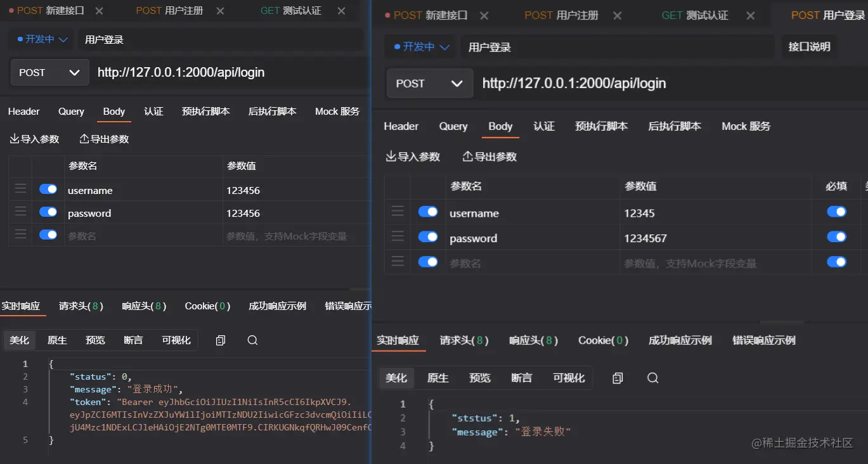Open 开发中 status dropdown in left panel
Screen dimensions: 868x464
tap(43, 39)
